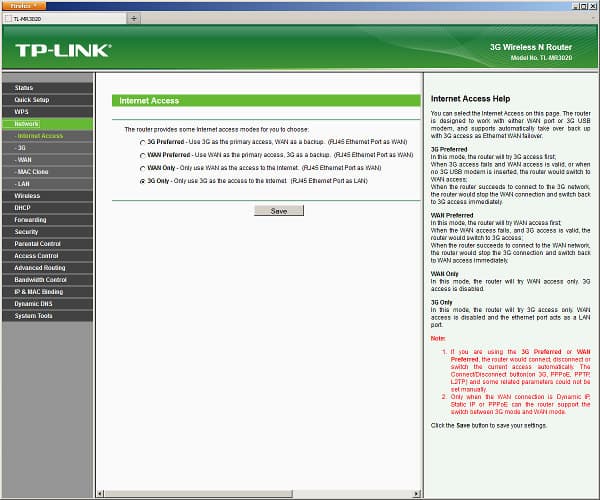Open Advanced Routing menu
Viewport: 600px width, 500px height.
(47, 268)
